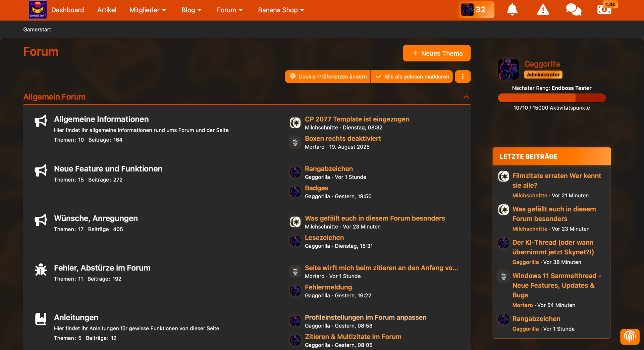Click the warning triangle icon
This screenshot has height=350, width=644.
point(543,10)
